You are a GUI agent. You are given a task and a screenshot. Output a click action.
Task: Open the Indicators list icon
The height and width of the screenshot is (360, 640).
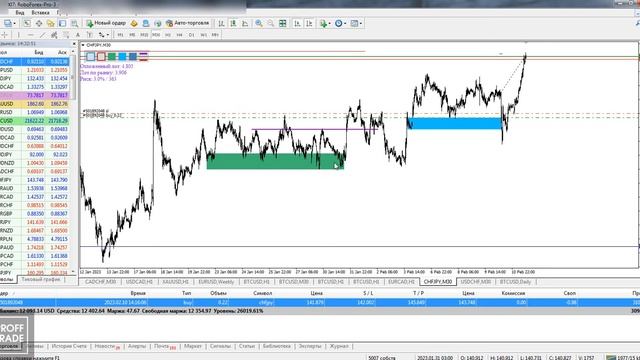pos(323,23)
